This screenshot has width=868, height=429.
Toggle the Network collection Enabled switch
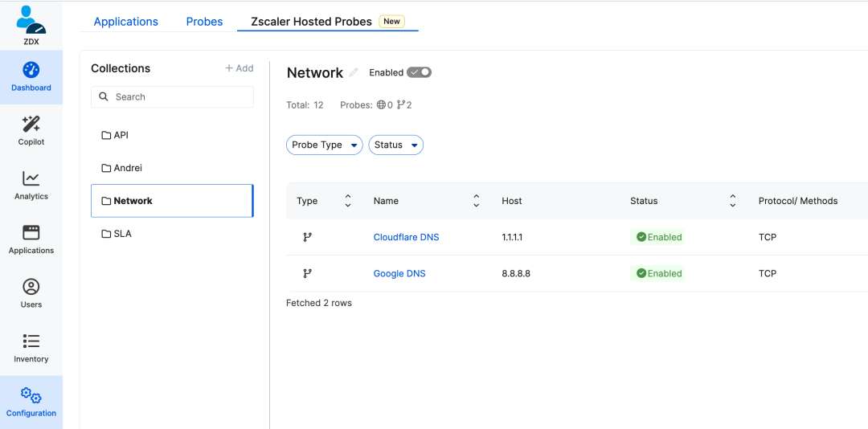point(419,72)
